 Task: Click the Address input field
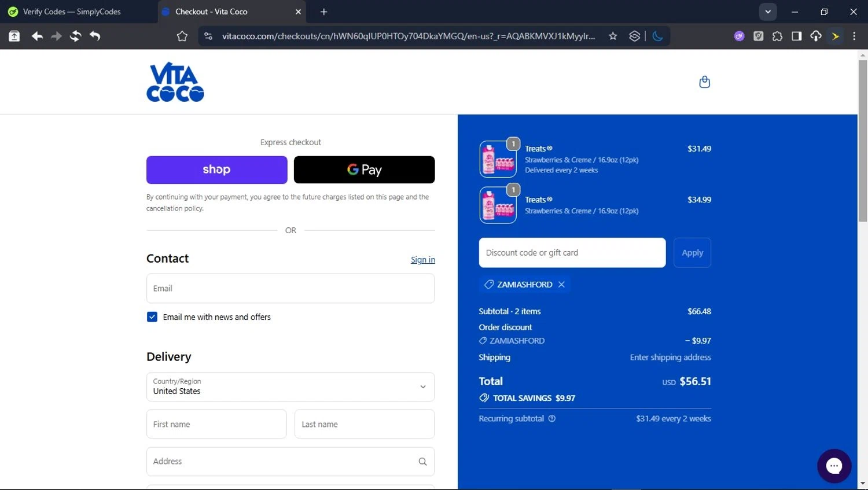click(x=290, y=462)
